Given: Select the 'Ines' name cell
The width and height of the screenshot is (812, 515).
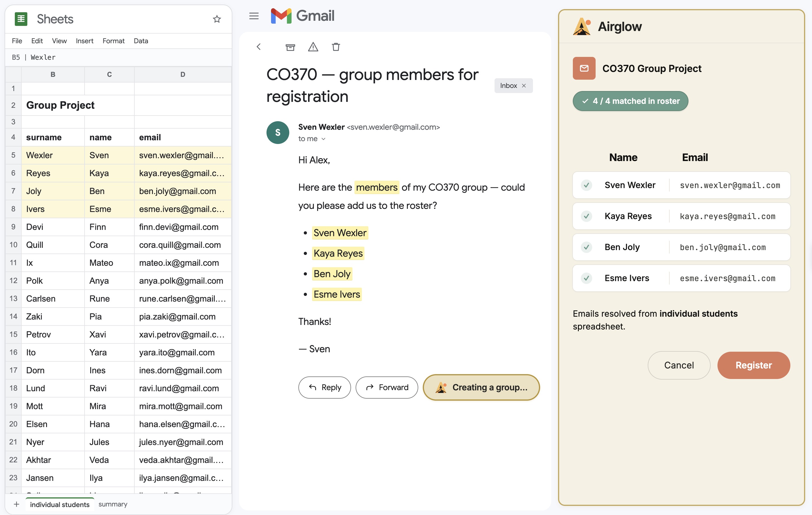Looking at the screenshot, I should (x=109, y=370).
